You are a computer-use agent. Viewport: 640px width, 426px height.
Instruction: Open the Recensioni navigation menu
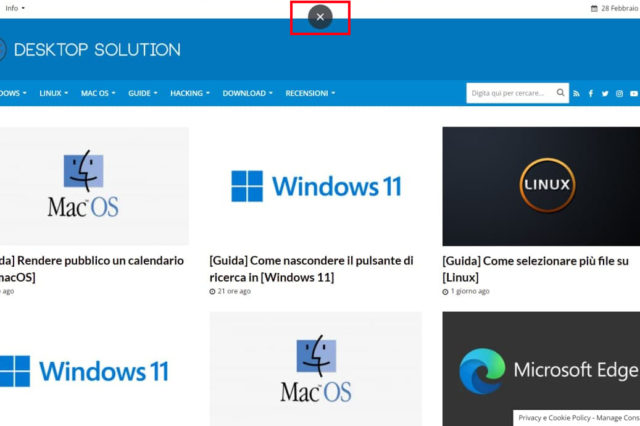tap(310, 93)
